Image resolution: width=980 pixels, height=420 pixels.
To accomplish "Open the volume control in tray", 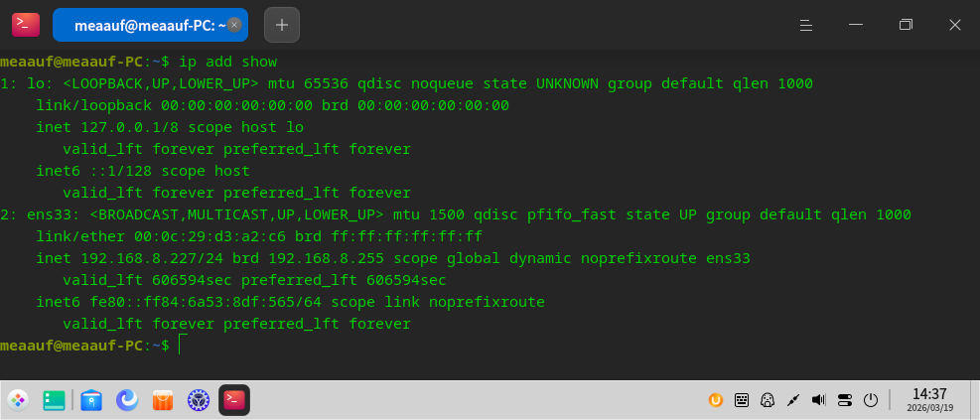I will pyautogui.click(x=818, y=400).
